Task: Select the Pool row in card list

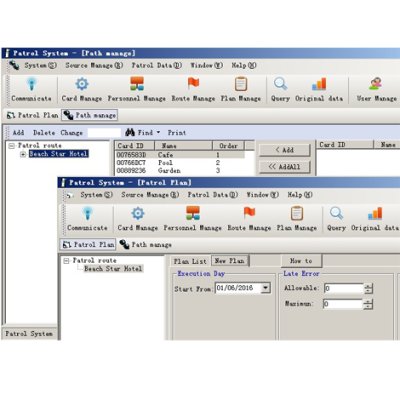Action: [180, 163]
